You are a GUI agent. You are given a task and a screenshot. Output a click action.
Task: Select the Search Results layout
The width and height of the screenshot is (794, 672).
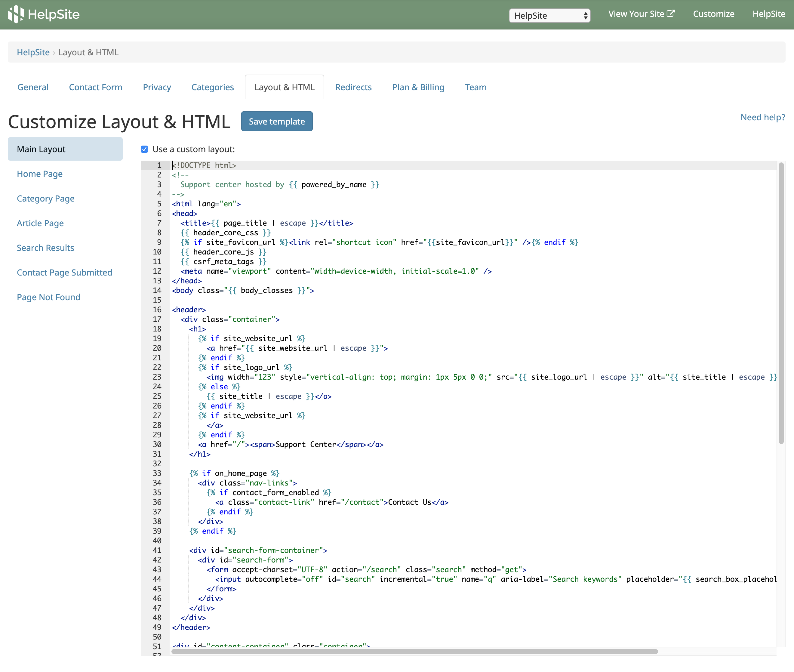[x=45, y=248]
